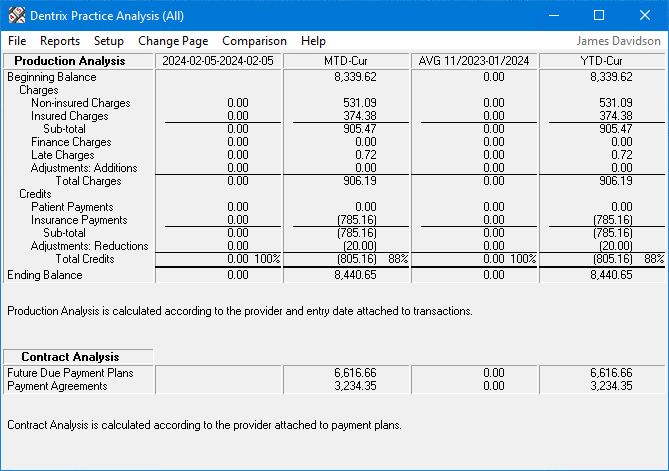Click the Beginning Balance row label
Image resolution: width=669 pixels, height=471 pixels.
click(47, 76)
